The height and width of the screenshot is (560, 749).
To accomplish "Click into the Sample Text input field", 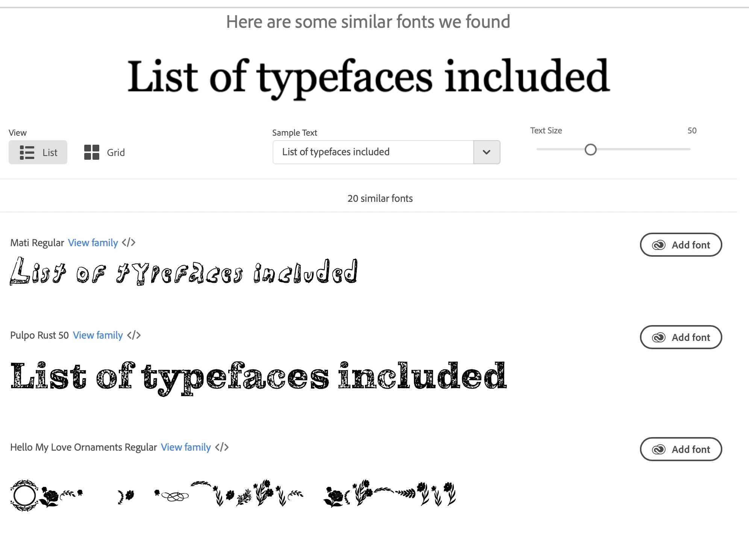I will pyautogui.click(x=372, y=152).
